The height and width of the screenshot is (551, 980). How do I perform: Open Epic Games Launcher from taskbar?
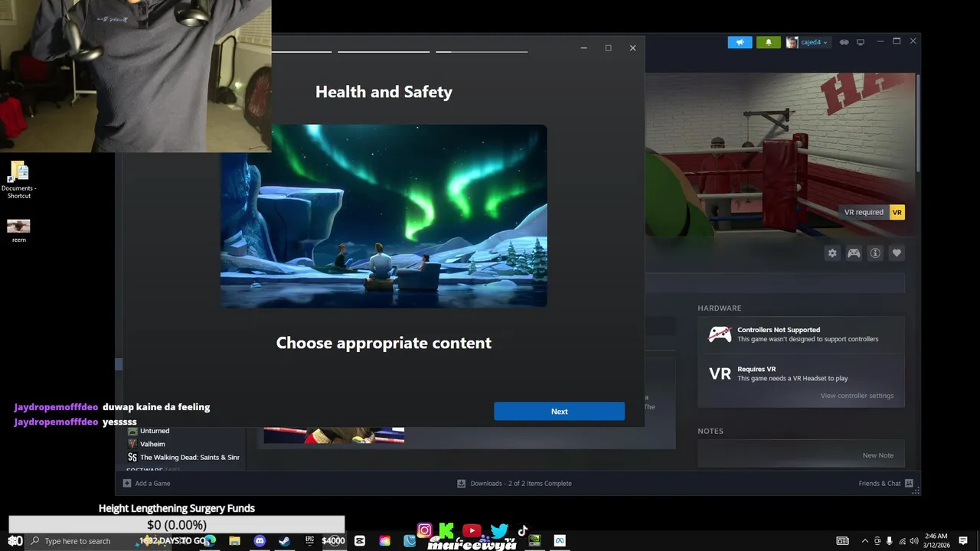(309, 541)
